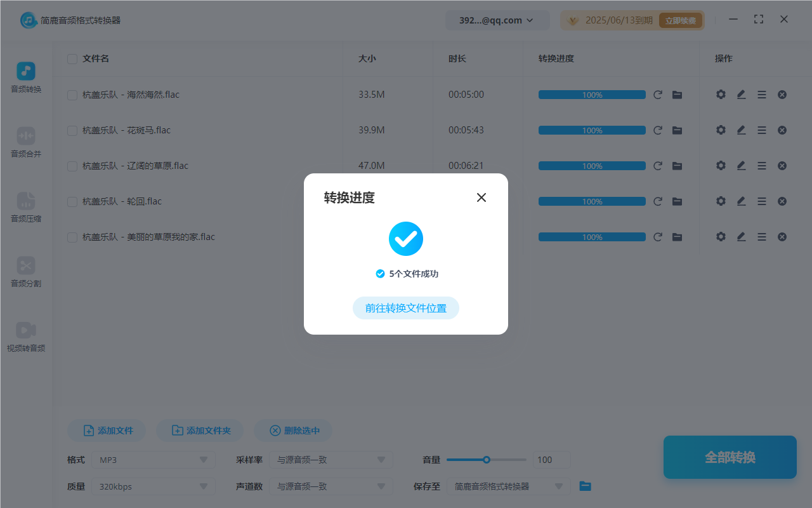
Task: Check the box beside 杭盖乐队 - 轮回.flac
Action: (72, 201)
